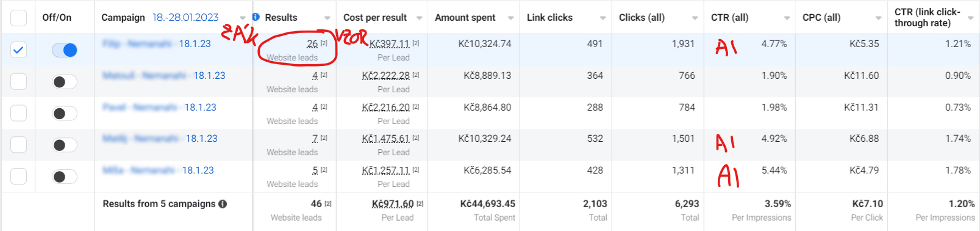This screenshot has width=980, height=231.
Task: Click footnote [2] icon beside 26 results
Action: point(324,43)
